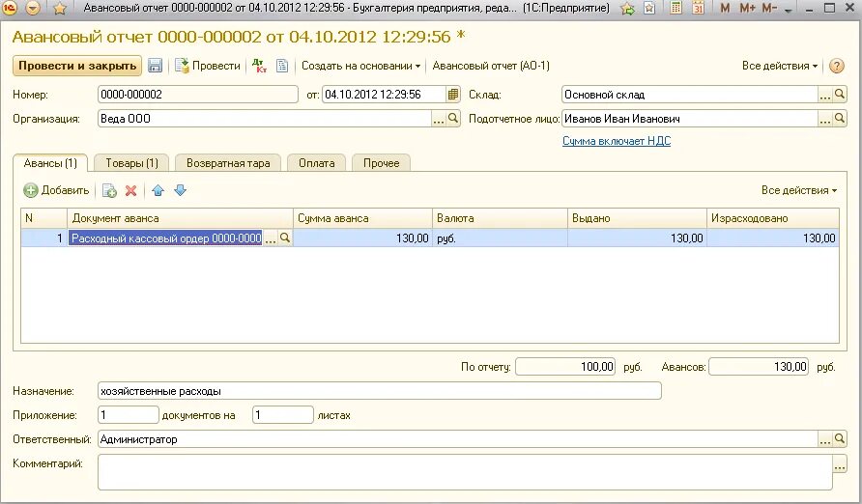The image size is (862, 504).
Task: Click Авансов total field 130,00
Action: [759, 367]
